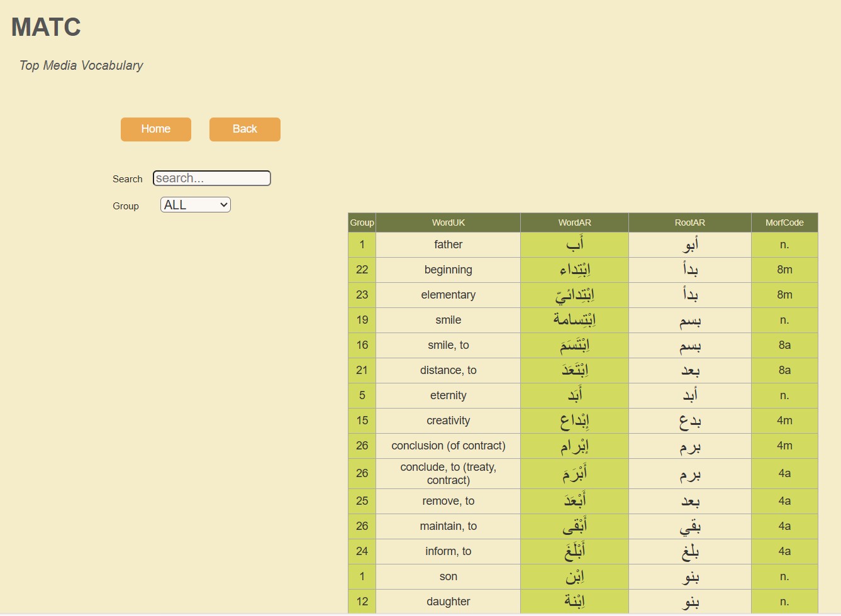Click group number 25 in the remove, to row
Screen dimensions: 841x616
click(x=362, y=501)
